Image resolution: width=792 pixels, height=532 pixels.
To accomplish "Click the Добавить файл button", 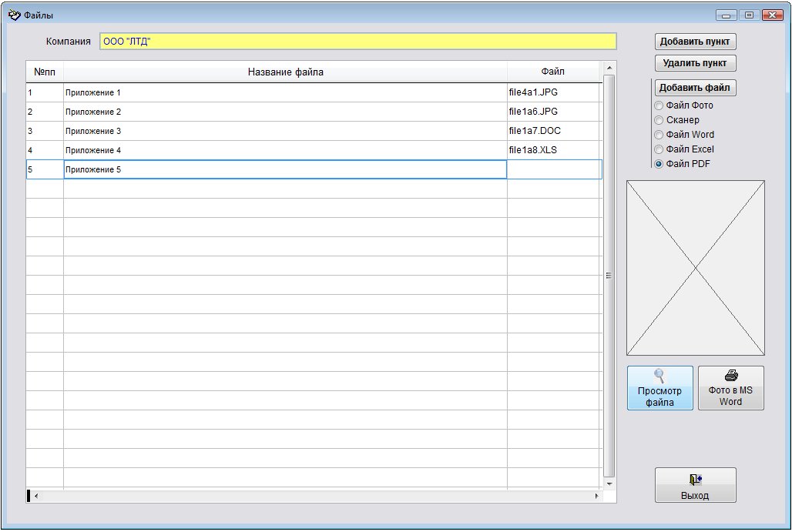I will coord(695,88).
